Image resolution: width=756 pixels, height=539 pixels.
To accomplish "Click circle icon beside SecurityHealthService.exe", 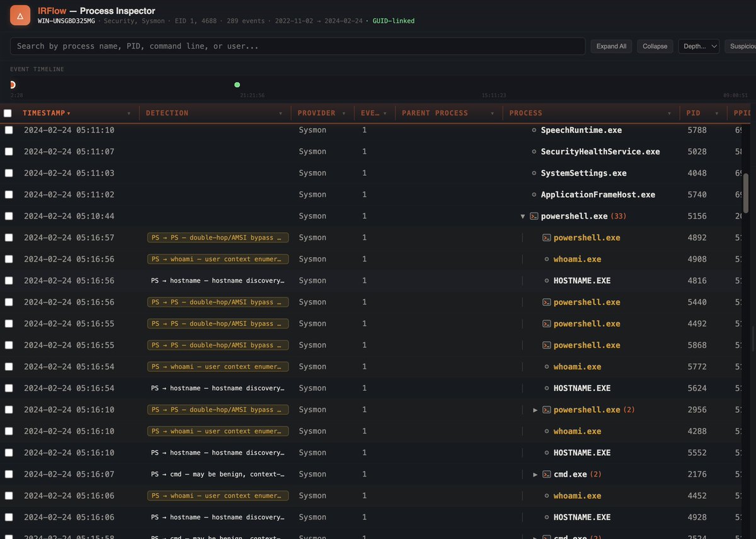I will [534, 151].
